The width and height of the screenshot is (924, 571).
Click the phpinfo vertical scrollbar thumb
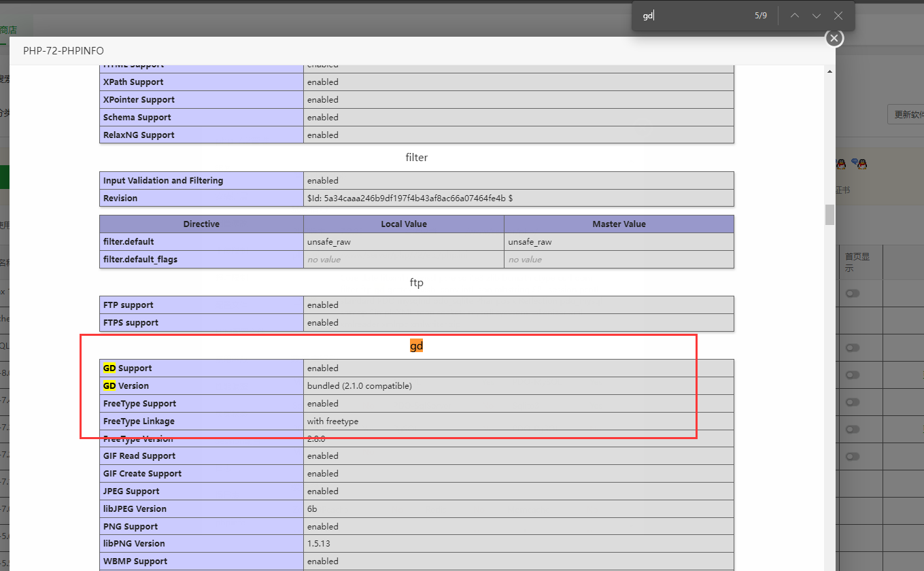click(x=829, y=214)
